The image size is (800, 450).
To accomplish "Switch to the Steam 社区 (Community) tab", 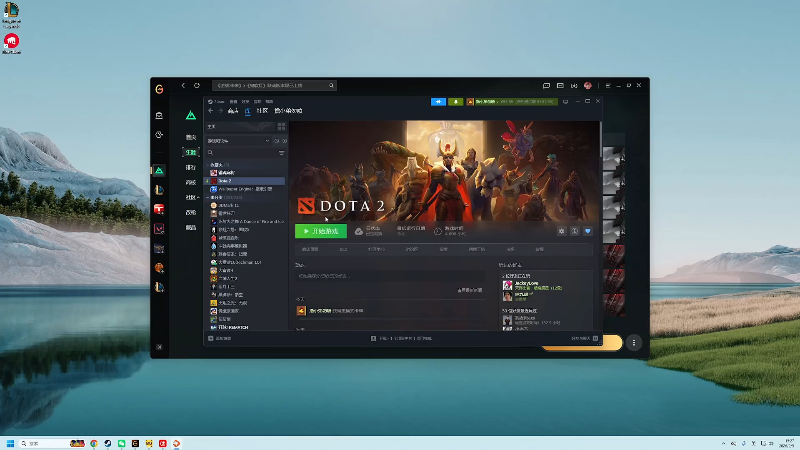I will 262,111.
